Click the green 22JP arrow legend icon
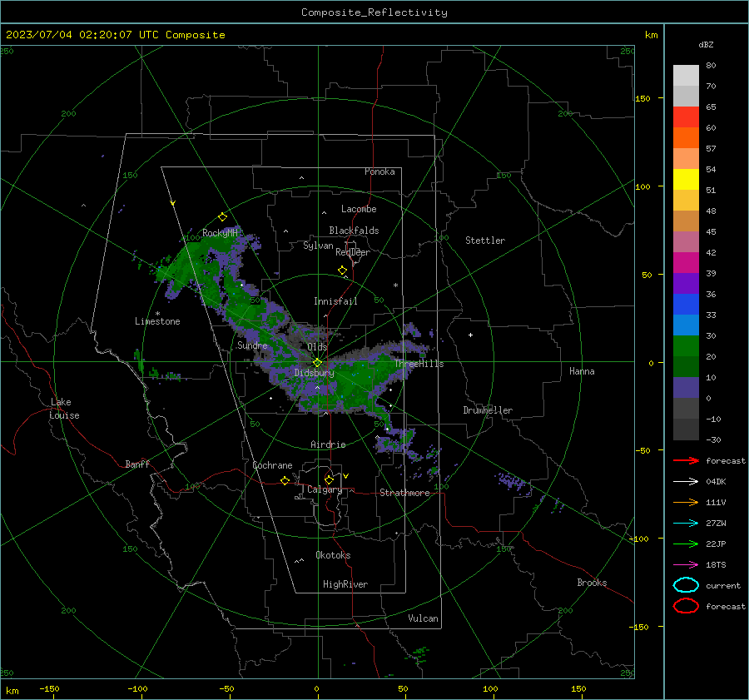This screenshot has width=749, height=700. point(686,544)
